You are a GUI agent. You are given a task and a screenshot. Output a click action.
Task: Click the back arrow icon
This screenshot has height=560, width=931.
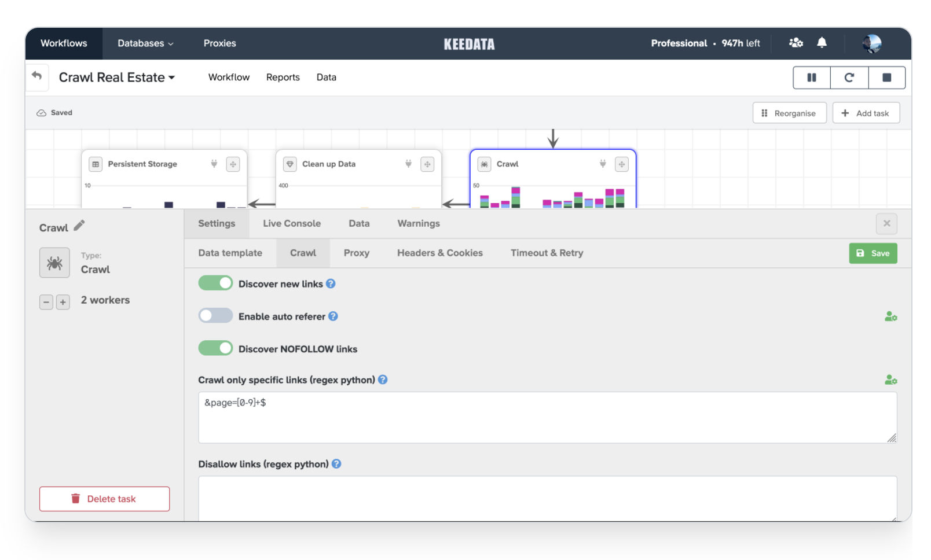tap(37, 76)
